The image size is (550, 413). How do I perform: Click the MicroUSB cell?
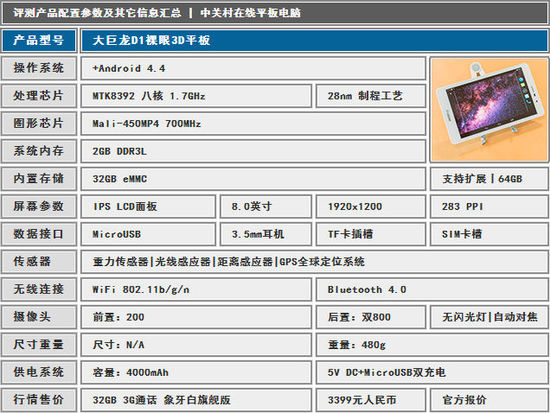[x=148, y=234]
